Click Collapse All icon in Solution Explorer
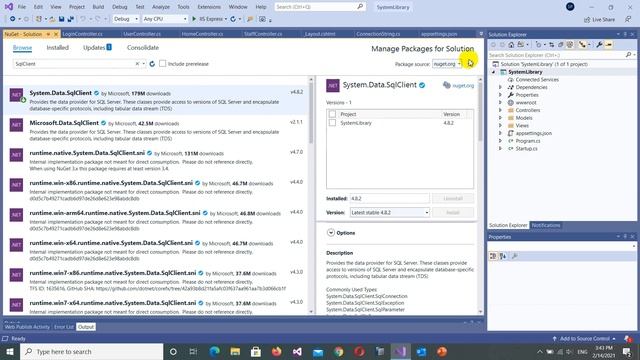Image resolution: width=640 pixels, height=360 pixels. pyautogui.click(x=560, y=45)
